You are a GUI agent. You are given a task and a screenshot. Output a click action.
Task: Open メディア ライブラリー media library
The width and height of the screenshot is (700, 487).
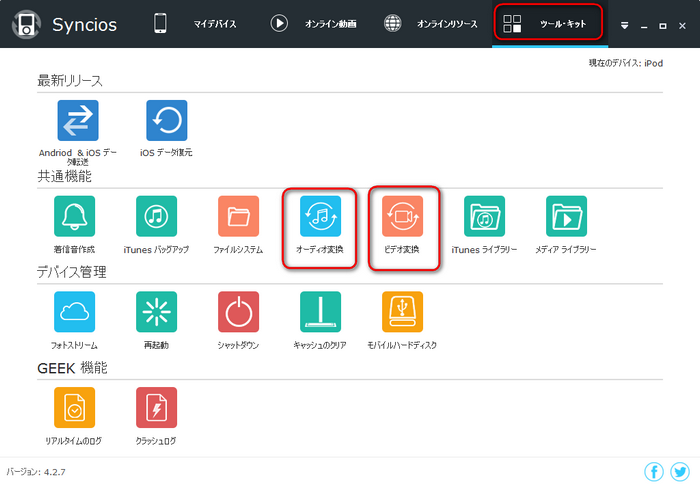point(566,216)
